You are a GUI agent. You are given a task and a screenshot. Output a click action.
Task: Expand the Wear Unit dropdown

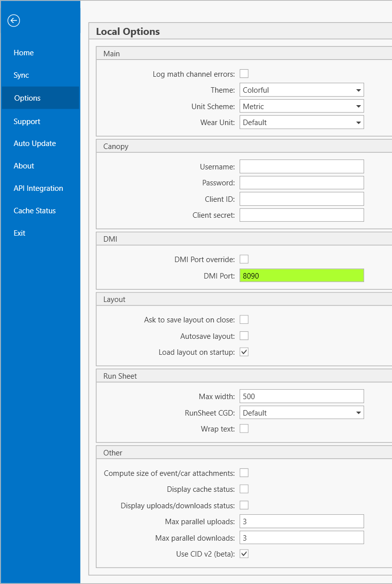coord(301,122)
